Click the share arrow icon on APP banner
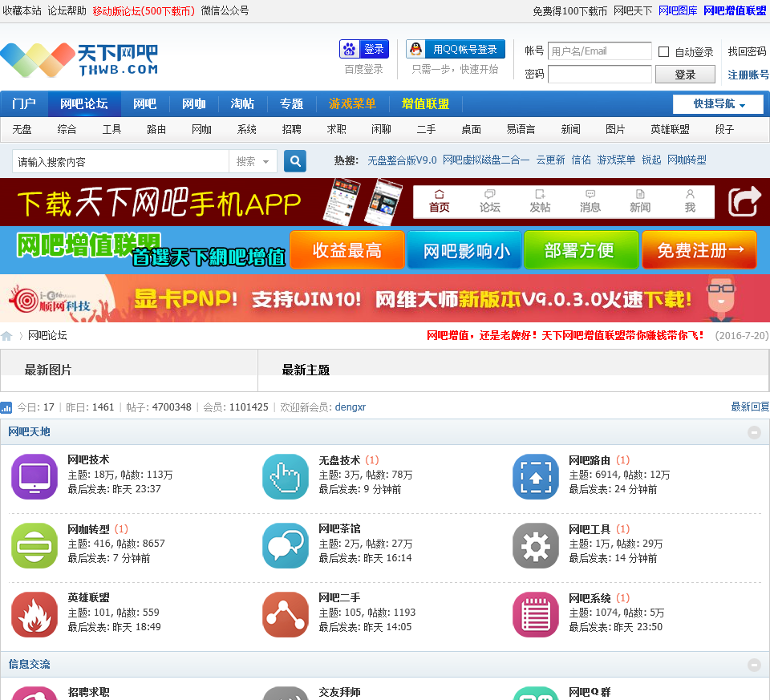 [744, 202]
